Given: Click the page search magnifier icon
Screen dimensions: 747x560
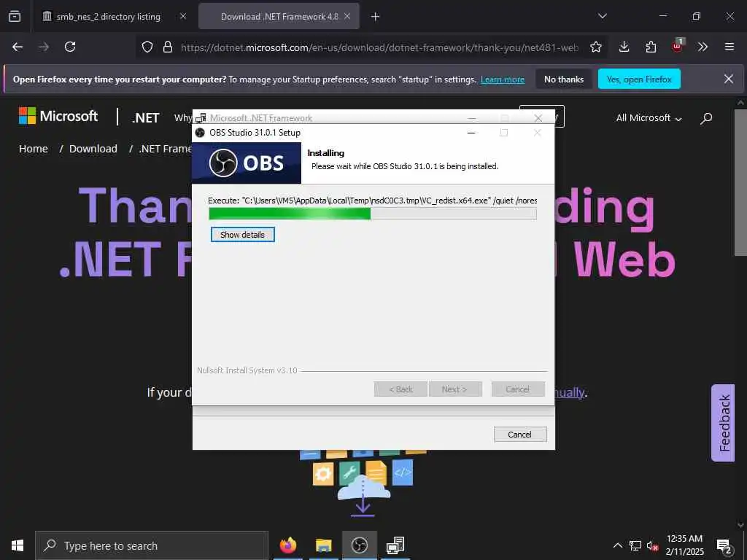Looking at the screenshot, I should tap(706, 118).
